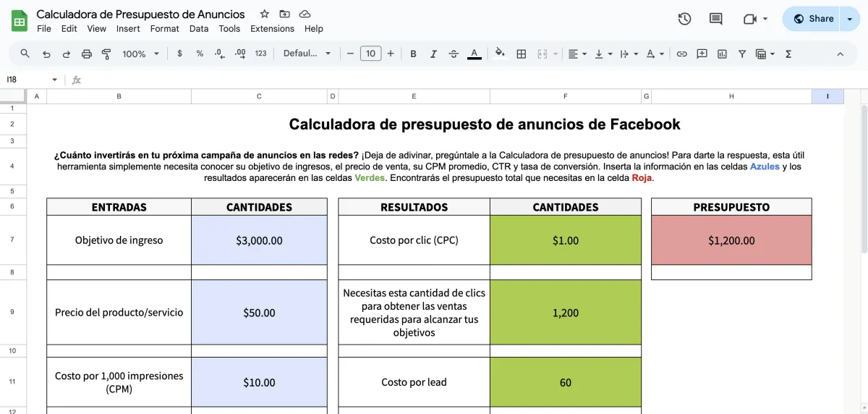
Task: Open vertical align dropdown
Action: pos(603,54)
